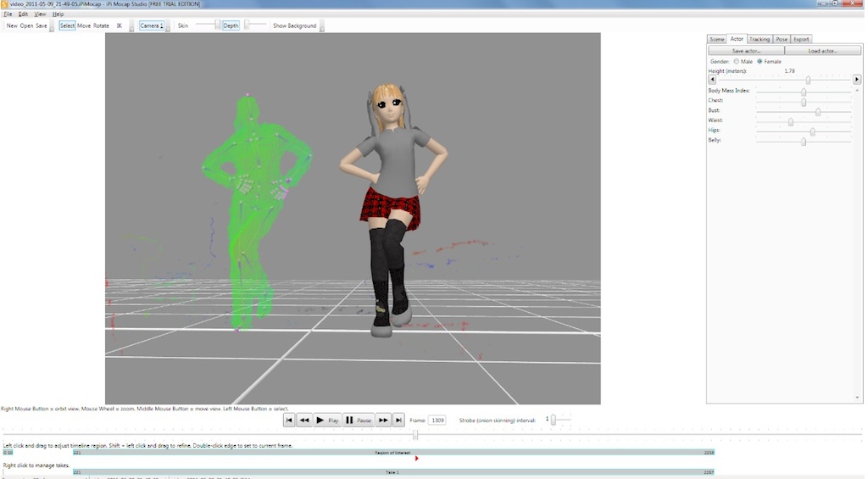868x479 pixels.
Task: Click Open in the toolbar
Action: coord(26,25)
